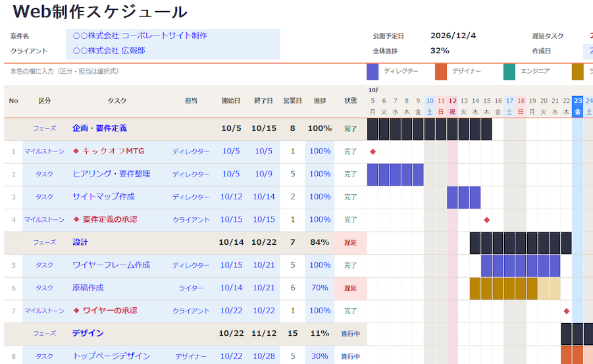Viewport: 593px width, 364px height.
Task: Select the blue Gantt bar for ヒアリング・要件整理
Action: tap(395, 175)
